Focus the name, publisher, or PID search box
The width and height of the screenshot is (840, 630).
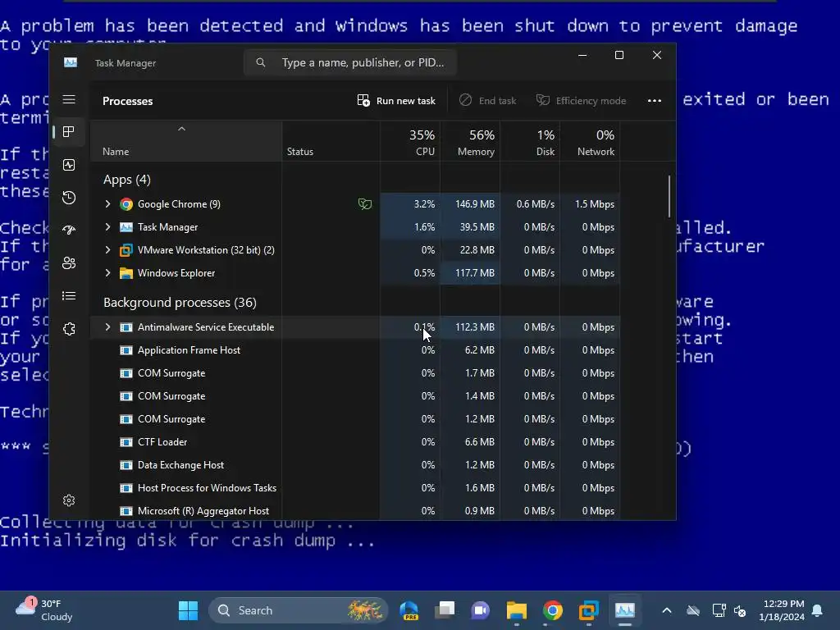(x=349, y=62)
